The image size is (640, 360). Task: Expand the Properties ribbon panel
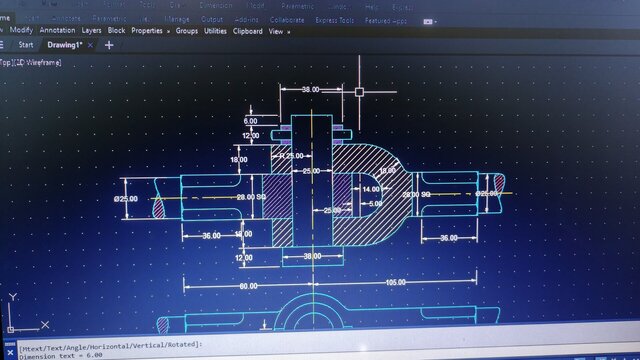(147, 31)
